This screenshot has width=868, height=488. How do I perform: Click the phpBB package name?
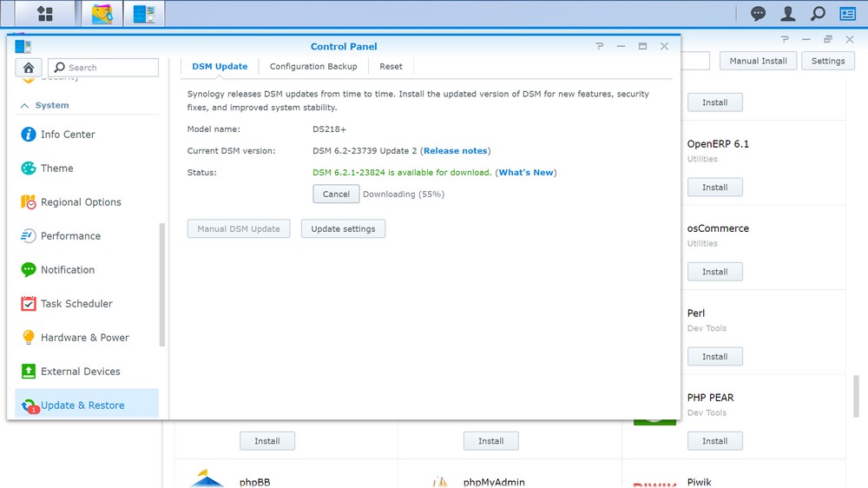(254, 482)
